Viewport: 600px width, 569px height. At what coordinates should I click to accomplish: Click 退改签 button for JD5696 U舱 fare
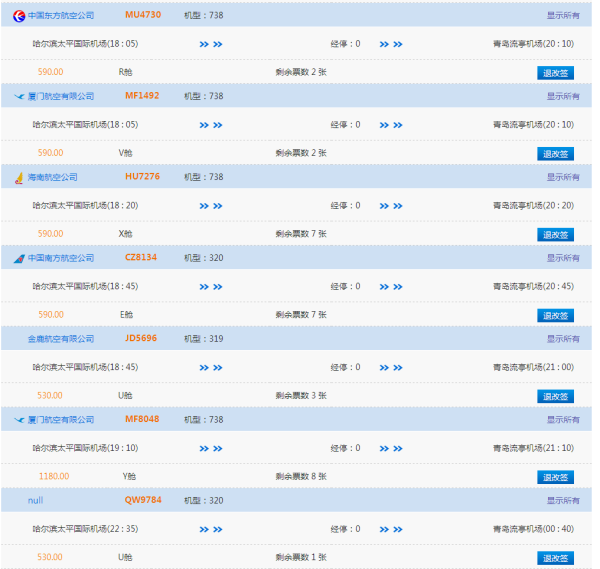(555, 396)
